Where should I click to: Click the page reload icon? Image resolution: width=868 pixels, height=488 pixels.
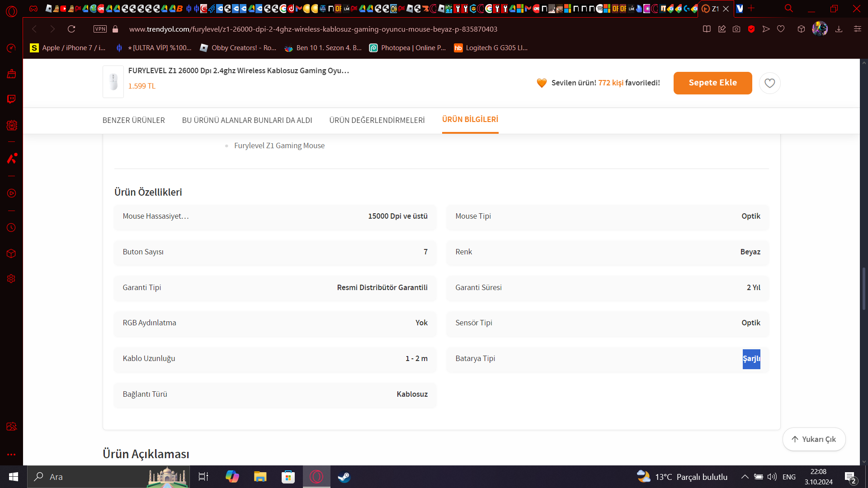point(71,29)
